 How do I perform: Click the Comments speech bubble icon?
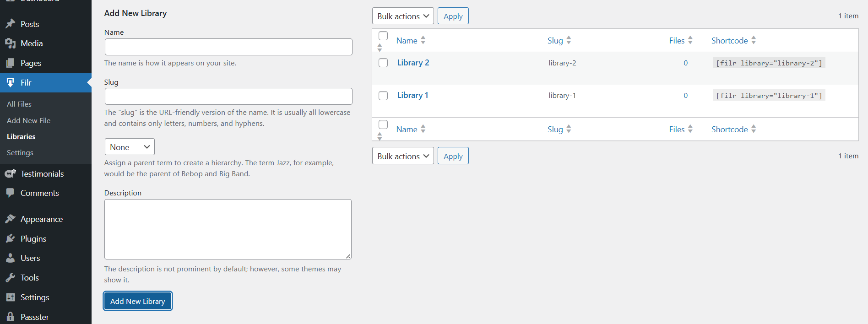10,193
